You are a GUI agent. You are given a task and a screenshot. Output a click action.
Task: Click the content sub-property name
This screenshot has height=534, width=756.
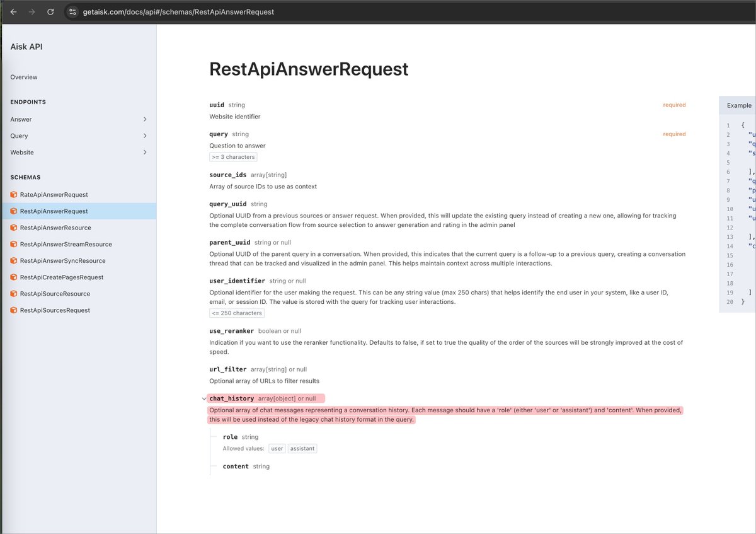(236, 467)
